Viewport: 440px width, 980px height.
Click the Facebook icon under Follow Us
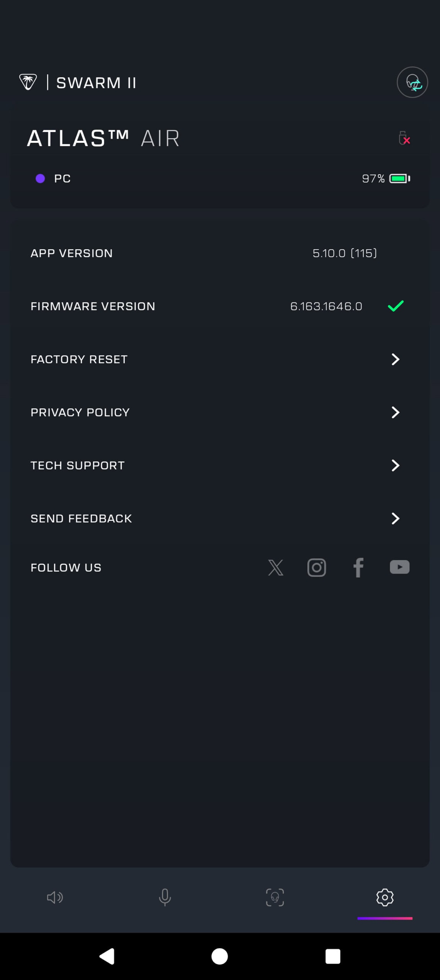358,568
